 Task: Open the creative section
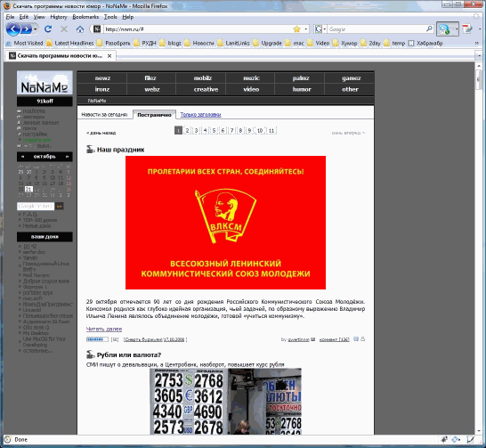click(206, 89)
